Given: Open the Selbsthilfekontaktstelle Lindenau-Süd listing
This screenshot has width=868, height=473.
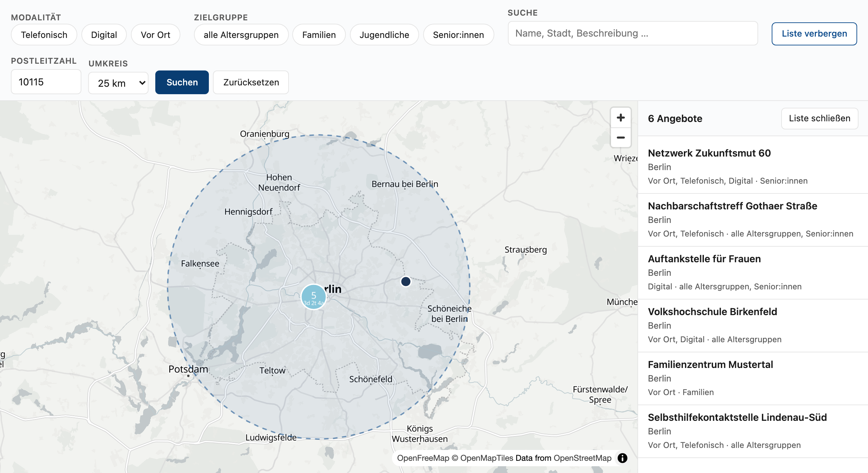Looking at the screenshot, I should [753, 431].
